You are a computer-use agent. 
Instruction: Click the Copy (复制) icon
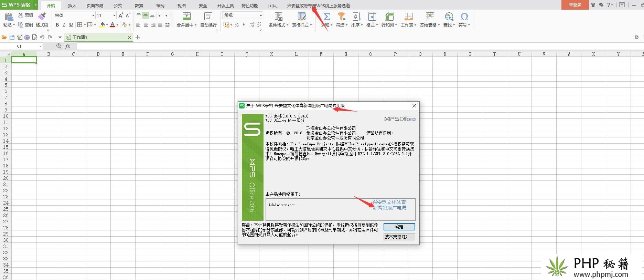pos(21,25)
